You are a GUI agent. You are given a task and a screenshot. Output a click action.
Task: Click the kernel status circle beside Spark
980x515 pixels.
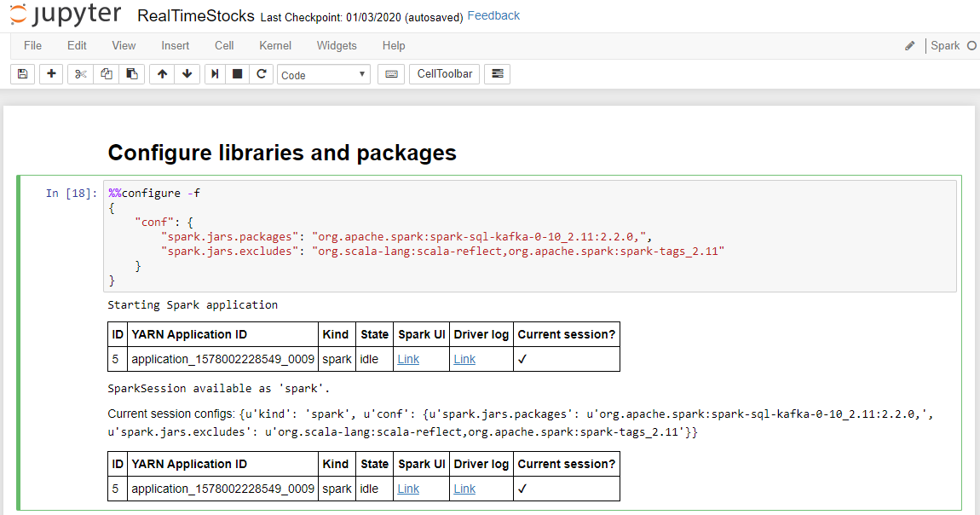973,45
